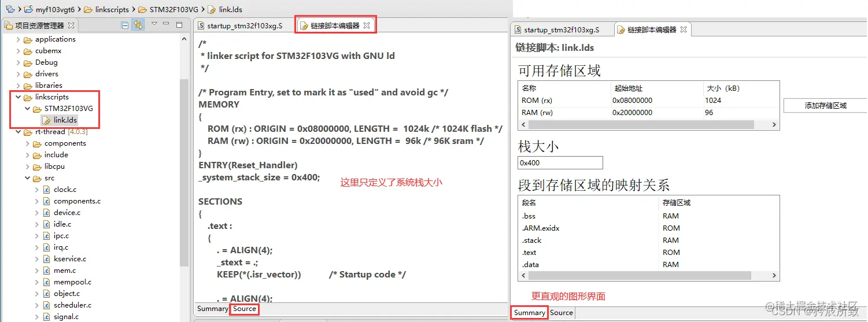Expand the applications folder arrow
The image size is (868, 322).
coord(18,40)
